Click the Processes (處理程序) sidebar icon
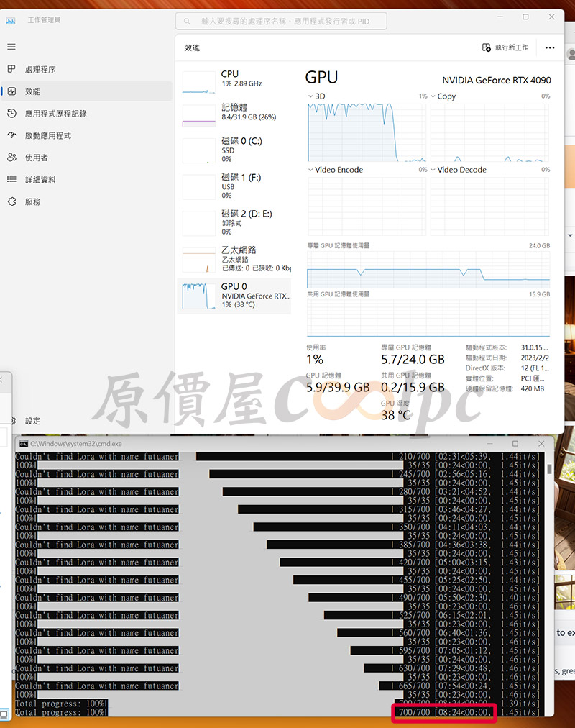This screenshot has width=575, height=728. 11,69
